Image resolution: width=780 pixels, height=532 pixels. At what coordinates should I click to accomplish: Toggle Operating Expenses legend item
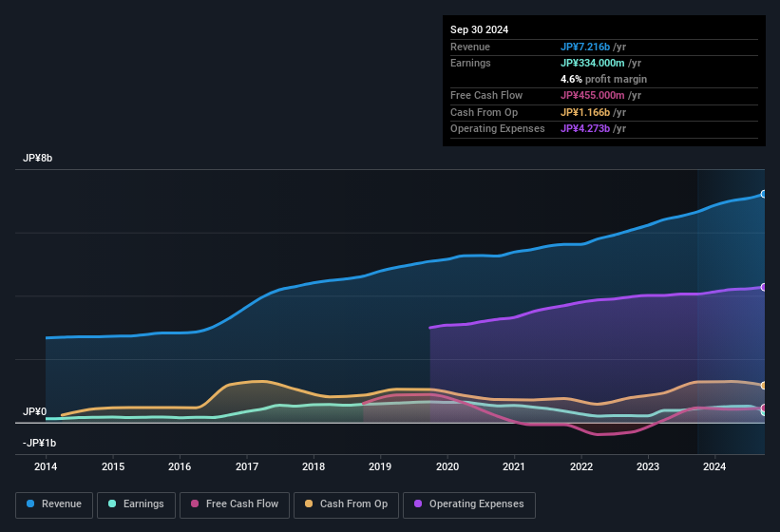pos(469,504)
